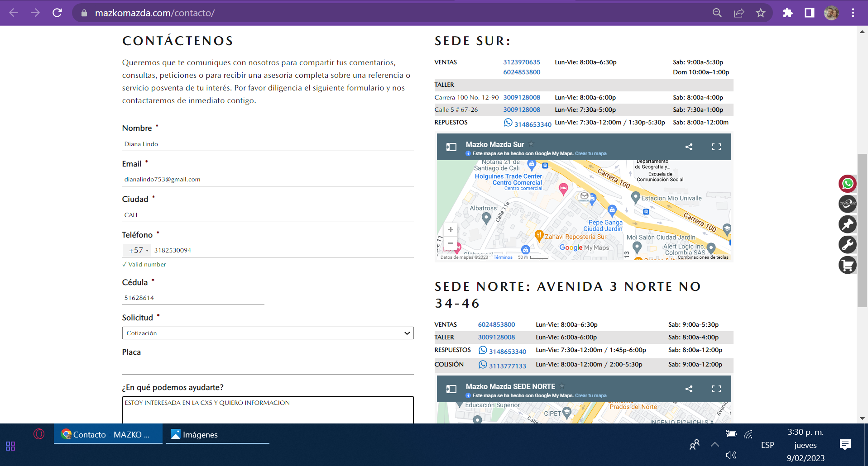The height and width of the screenshot is (466, 868).
Task: Open Sede Norte respuestos WhatsApp 3148653340
Action: tap(503, 351)
